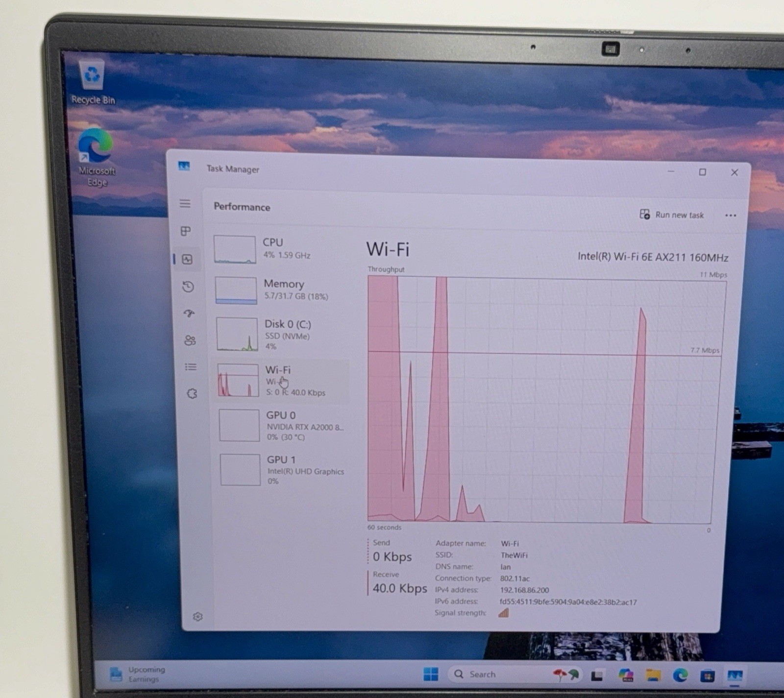Click the Task Manager title bar app icon
Viewport: 784px width, 698px height.
click(184, 167)
